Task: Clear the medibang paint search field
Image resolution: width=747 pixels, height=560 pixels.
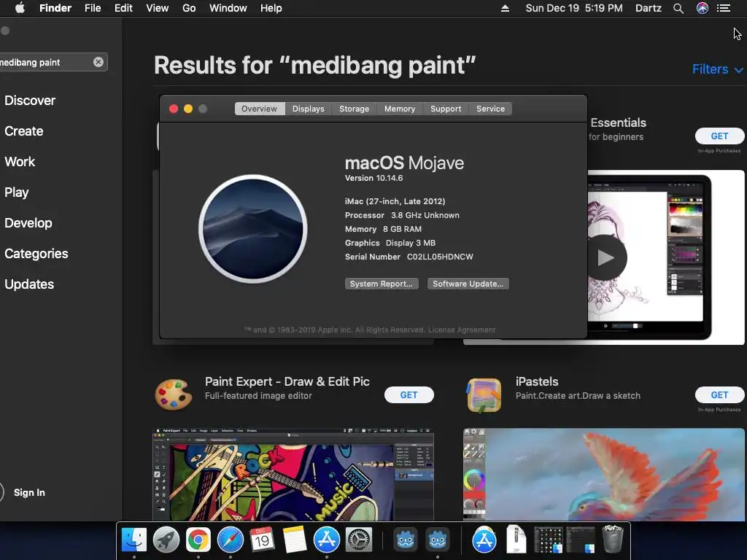Action: click(98, 62)
